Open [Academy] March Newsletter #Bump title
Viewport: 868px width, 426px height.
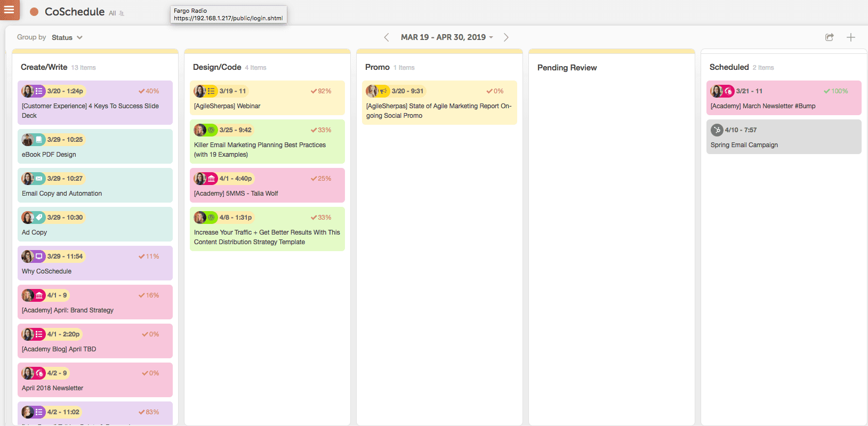point(763,106)
